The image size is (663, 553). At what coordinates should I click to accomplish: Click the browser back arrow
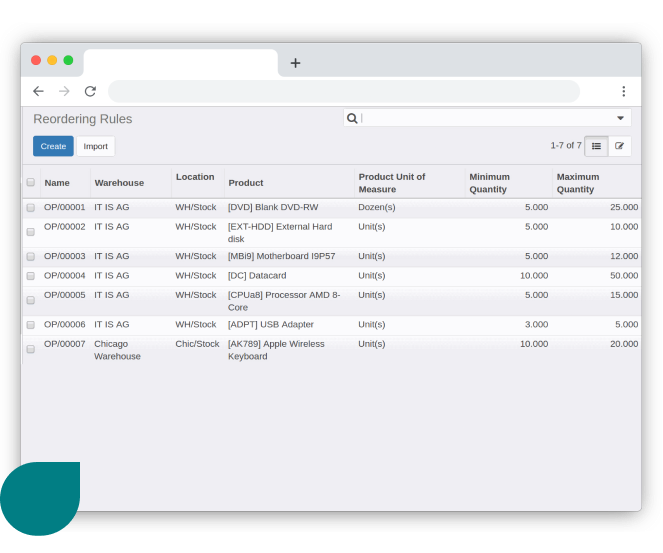38,91
